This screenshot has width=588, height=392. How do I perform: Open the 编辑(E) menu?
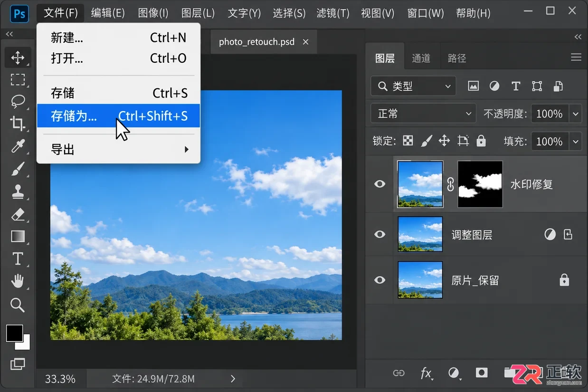click(108, 13)
